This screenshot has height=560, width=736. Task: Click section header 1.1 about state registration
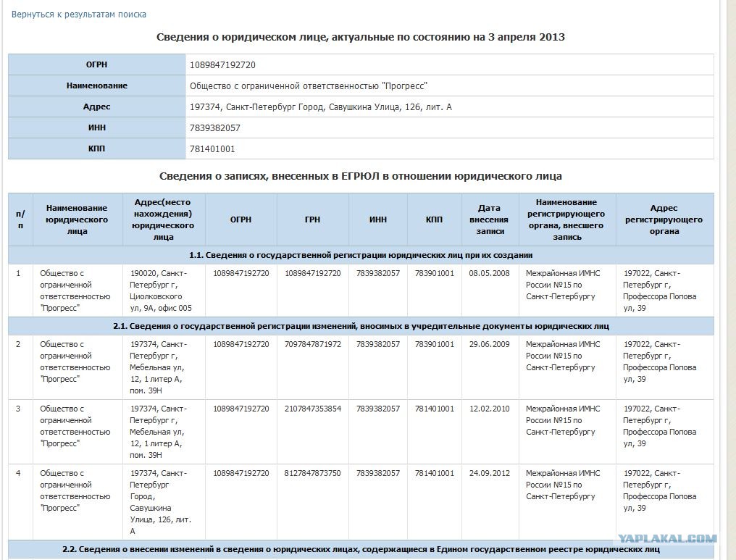361,255
